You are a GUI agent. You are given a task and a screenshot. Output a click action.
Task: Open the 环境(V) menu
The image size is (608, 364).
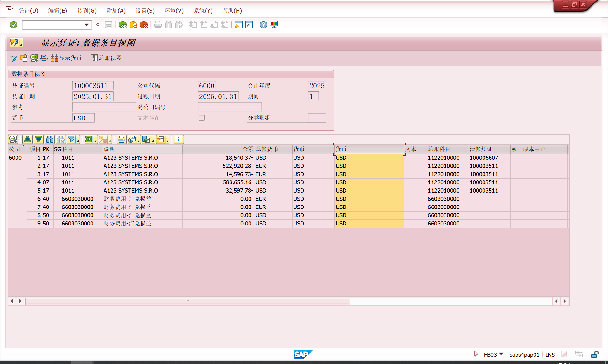coord(174,11)
